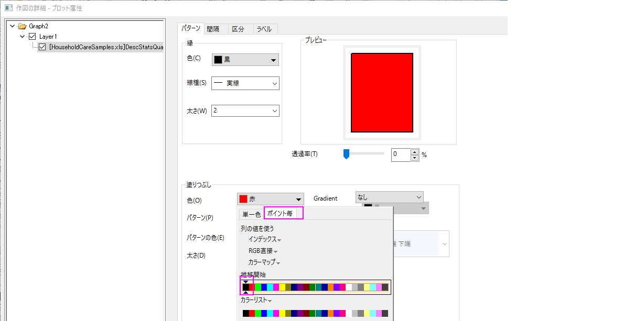Collapse the Layer1 tree node
The height and width of the screenshot is (321, 644).
pos(22,37)
